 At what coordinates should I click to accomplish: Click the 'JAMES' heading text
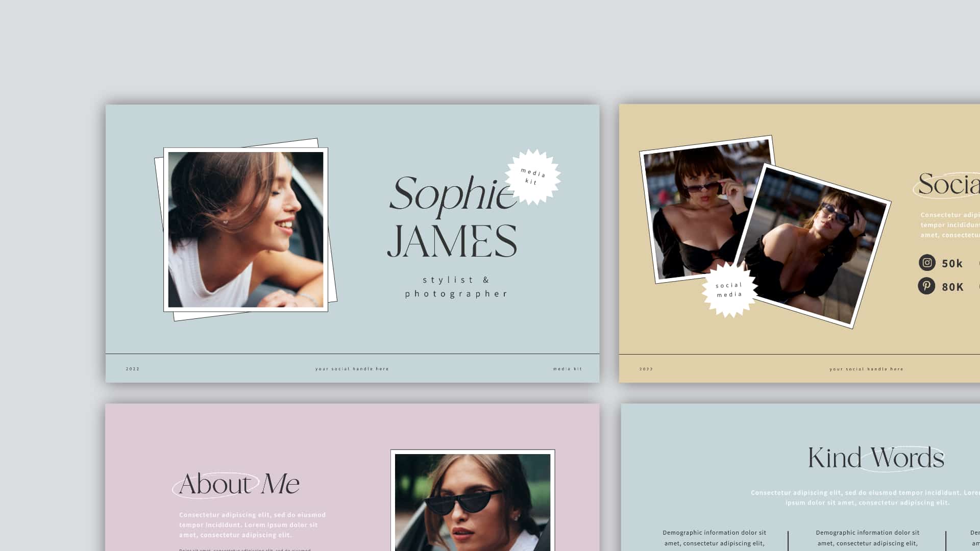(452, 241)
